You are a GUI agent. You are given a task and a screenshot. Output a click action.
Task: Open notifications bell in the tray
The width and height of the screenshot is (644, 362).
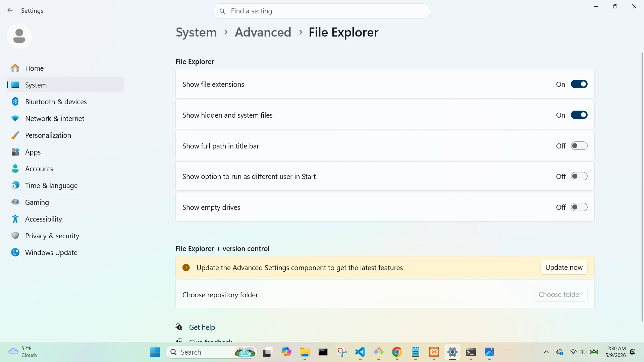click(x=633, y=352)
